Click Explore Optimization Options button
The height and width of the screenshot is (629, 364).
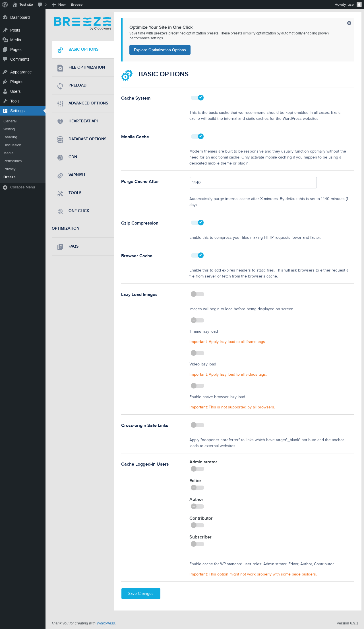(160, 50)
